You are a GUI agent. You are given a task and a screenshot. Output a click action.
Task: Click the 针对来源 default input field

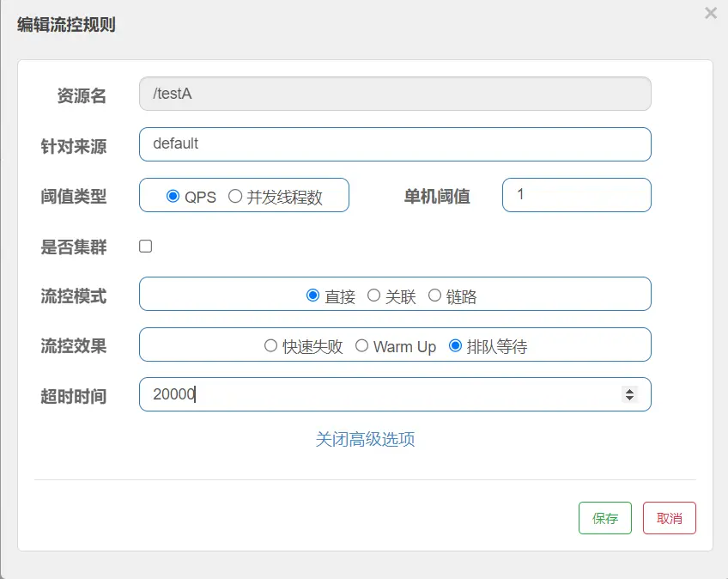point(395,144)
